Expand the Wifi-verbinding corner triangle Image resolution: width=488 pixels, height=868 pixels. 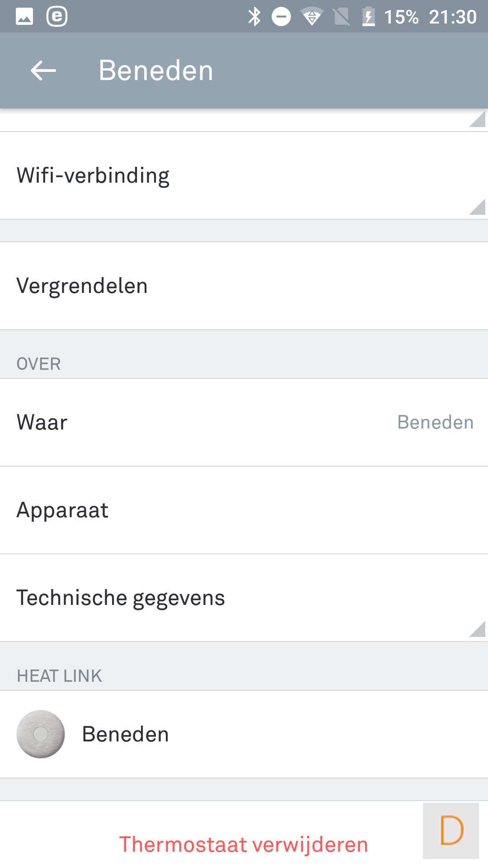coord(478,207)
